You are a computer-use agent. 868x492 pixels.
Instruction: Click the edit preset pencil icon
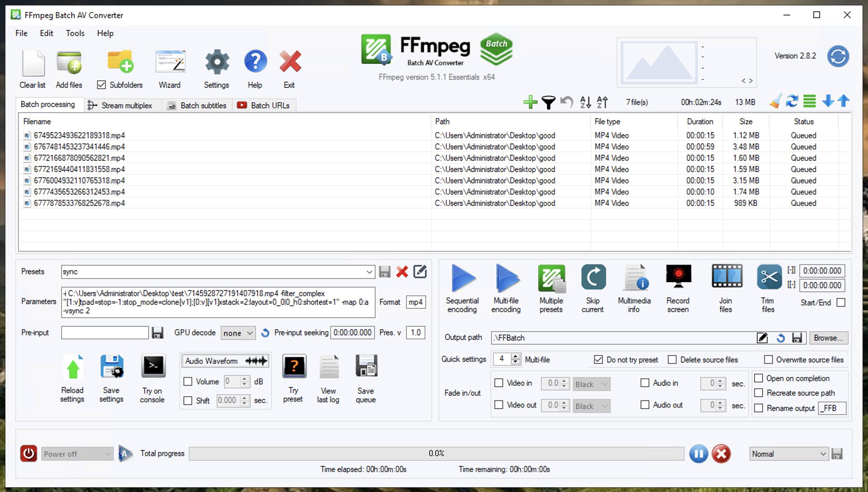pyautogui.click(x=420, y=272)
